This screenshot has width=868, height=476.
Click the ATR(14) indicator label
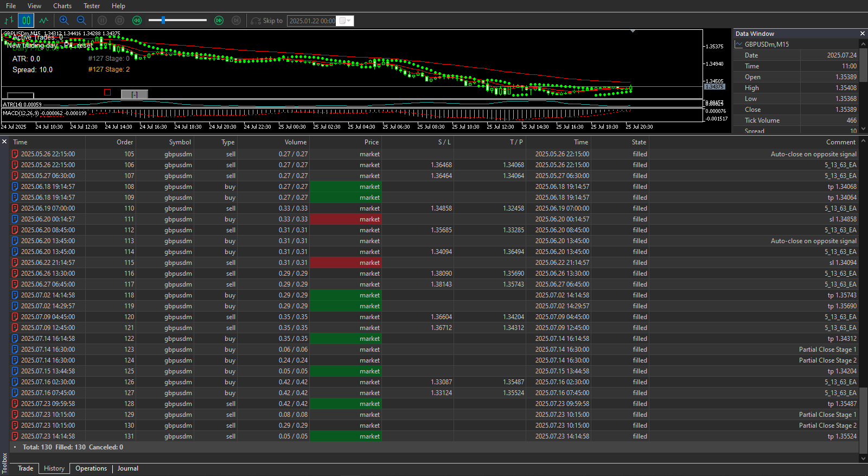pos(22,104)
